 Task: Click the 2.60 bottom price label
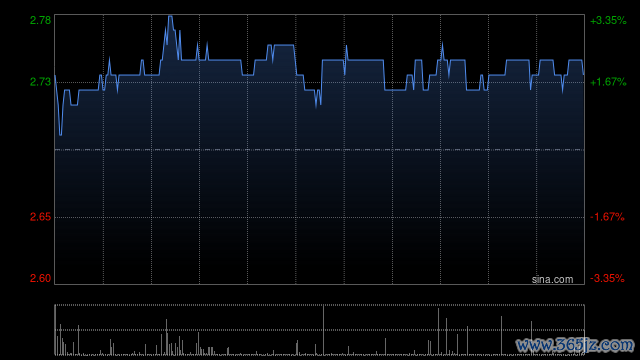click(40, 278)
